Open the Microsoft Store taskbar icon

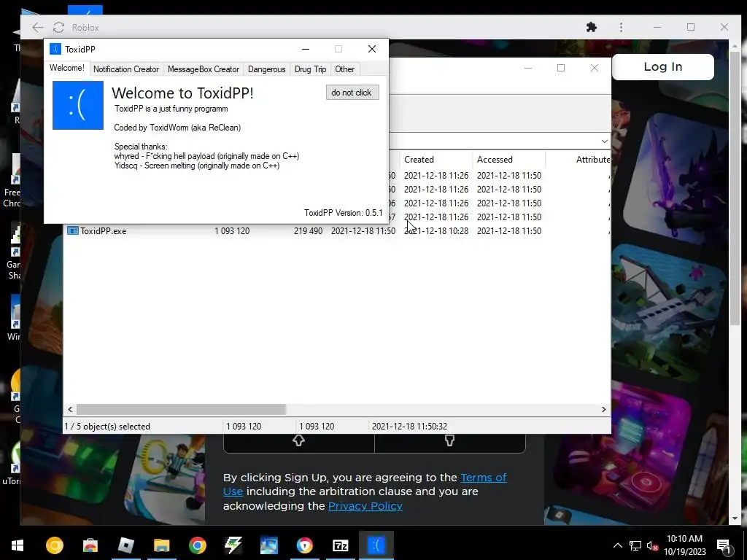(90, 545)
